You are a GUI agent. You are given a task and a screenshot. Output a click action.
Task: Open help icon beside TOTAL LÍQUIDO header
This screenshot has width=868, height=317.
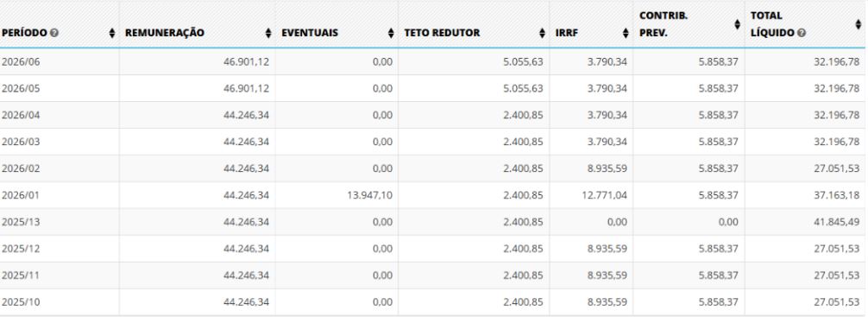click(802, 33)
